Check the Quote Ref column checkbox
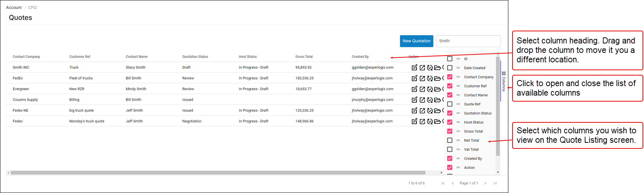This screenshot has width=644, height=193. pos(450,104)
